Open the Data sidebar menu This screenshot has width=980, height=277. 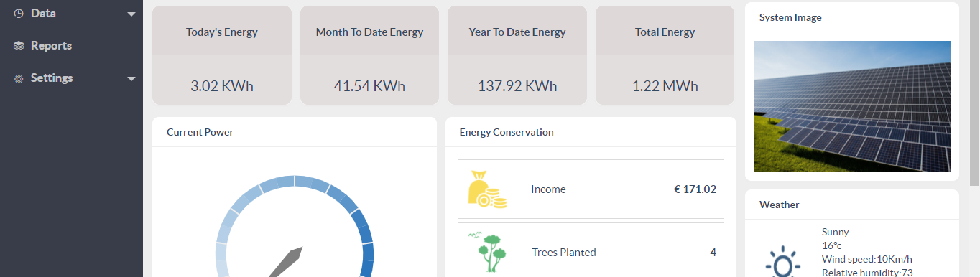[71, 14]
